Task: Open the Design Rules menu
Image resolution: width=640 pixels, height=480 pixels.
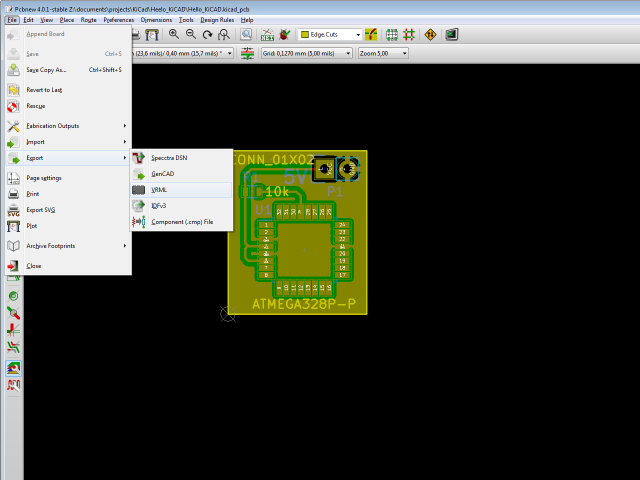Action: point(217,20)
